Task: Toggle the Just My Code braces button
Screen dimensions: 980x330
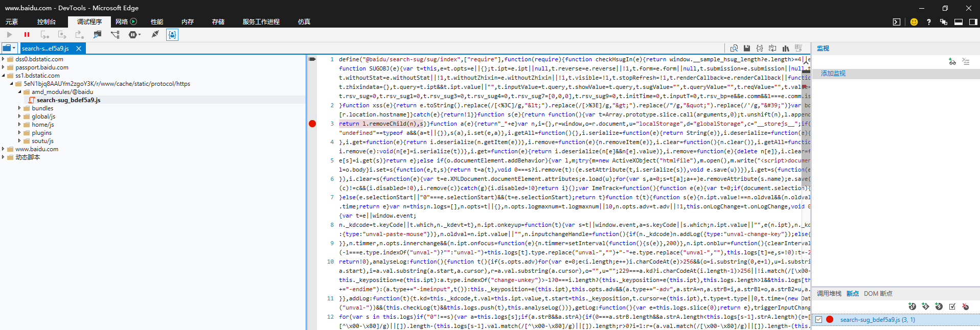Action: [172, 35]
